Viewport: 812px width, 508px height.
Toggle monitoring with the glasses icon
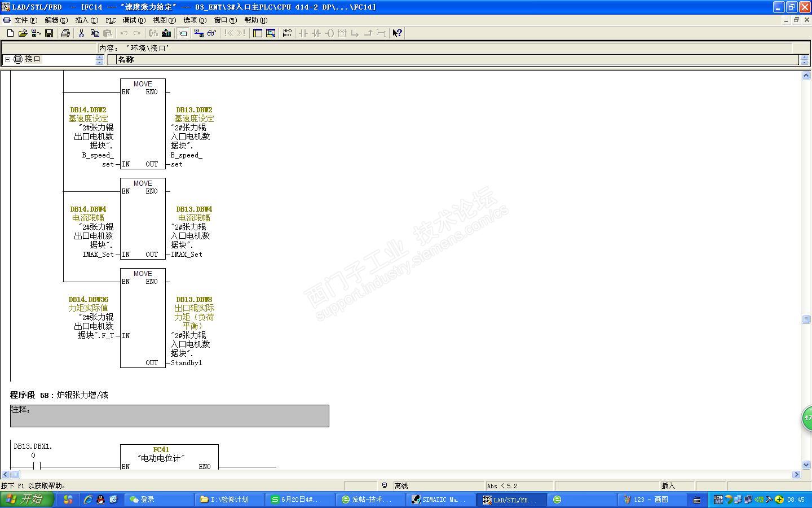211,33
